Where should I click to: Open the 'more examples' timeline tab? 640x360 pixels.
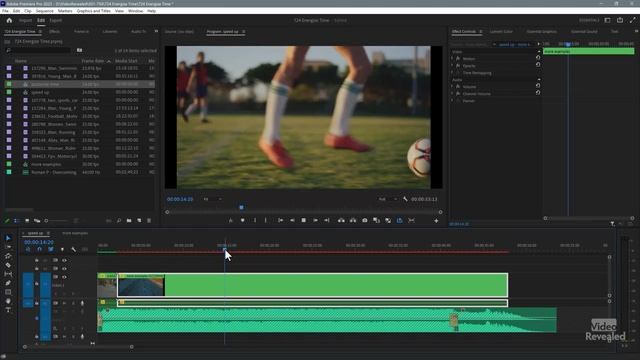coord(75,233)
